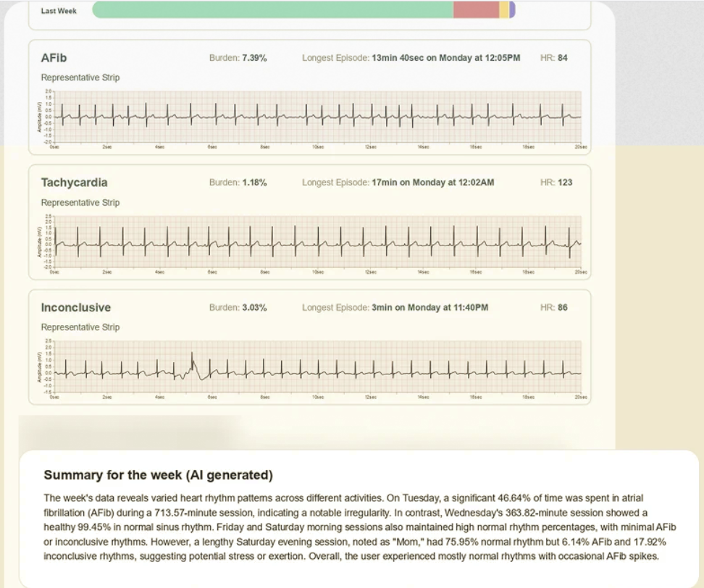Click the AI generated weekly summary paragraph
Viewport: 704px width, 588px height.
tap(360, 527)
